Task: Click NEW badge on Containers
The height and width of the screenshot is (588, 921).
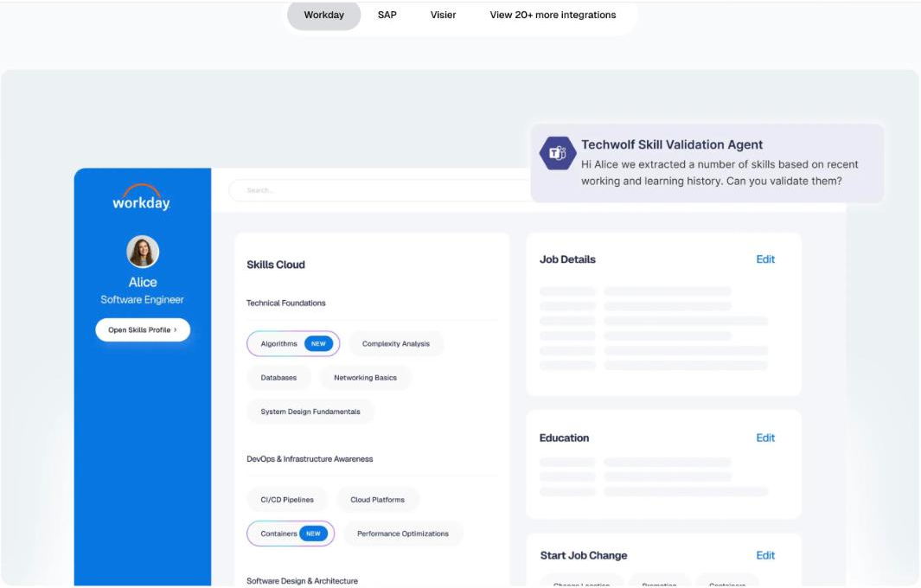Action: pos(313,534)
